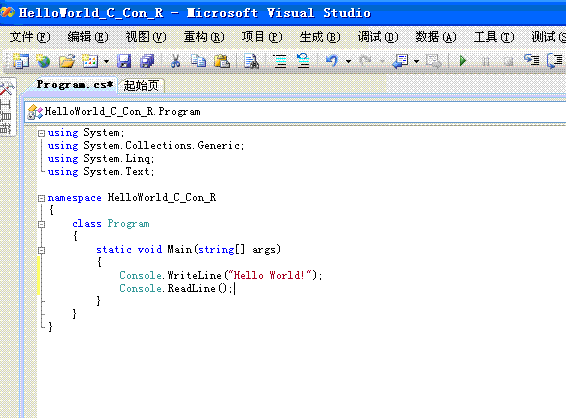This screenshot has height=418, width=566.
Task: Switch to the 起始页 tab
Action: [x=141, y=86]
